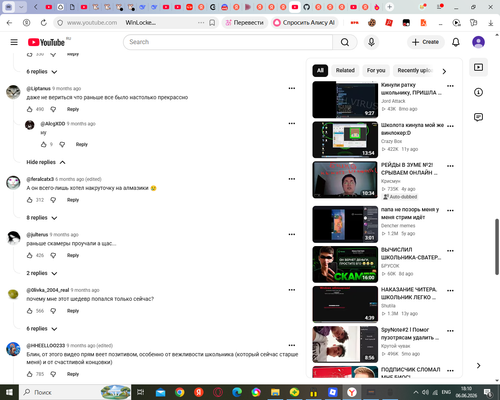Click the search magnifier button
The image size is (500, 400).
pyautogui.click(x=345, y=42)
